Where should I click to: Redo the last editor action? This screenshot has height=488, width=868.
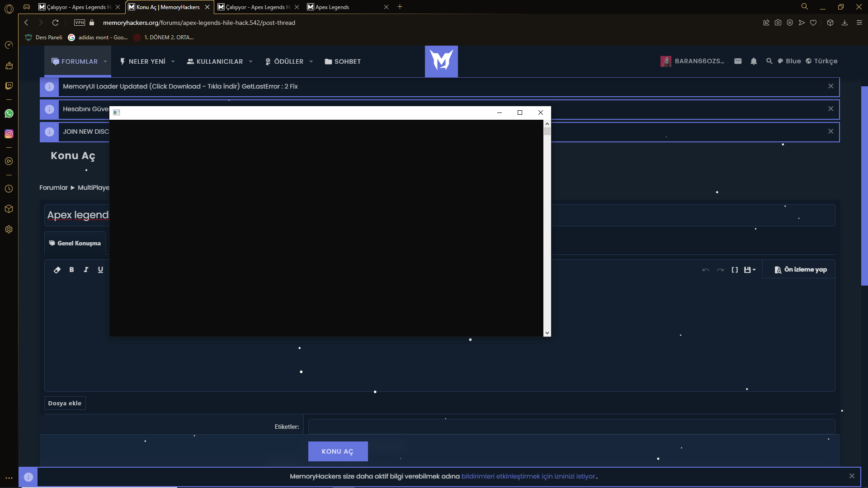coord(720,270)
